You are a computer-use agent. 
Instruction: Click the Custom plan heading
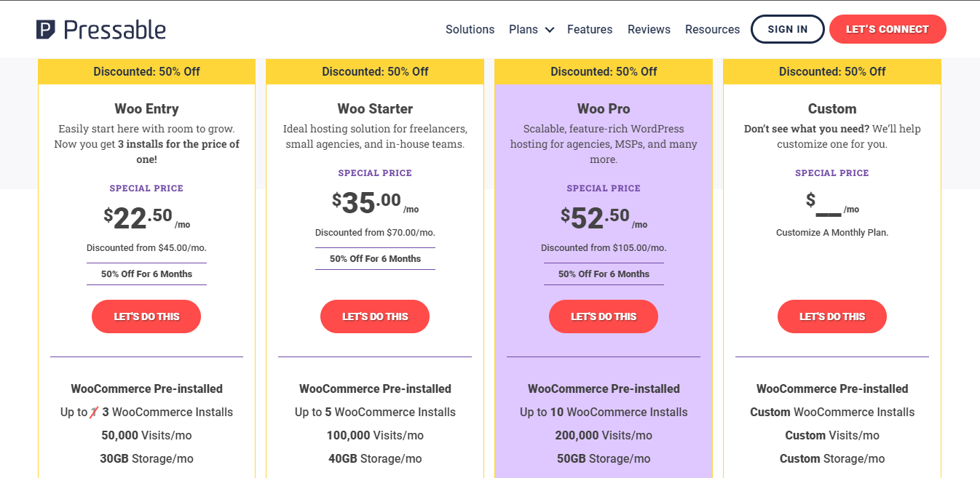[x=832, y=108]
